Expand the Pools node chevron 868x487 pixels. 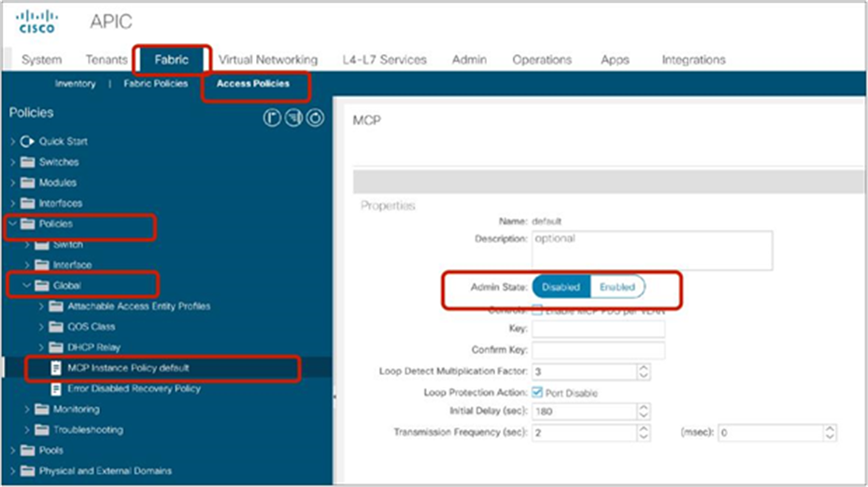13,451
